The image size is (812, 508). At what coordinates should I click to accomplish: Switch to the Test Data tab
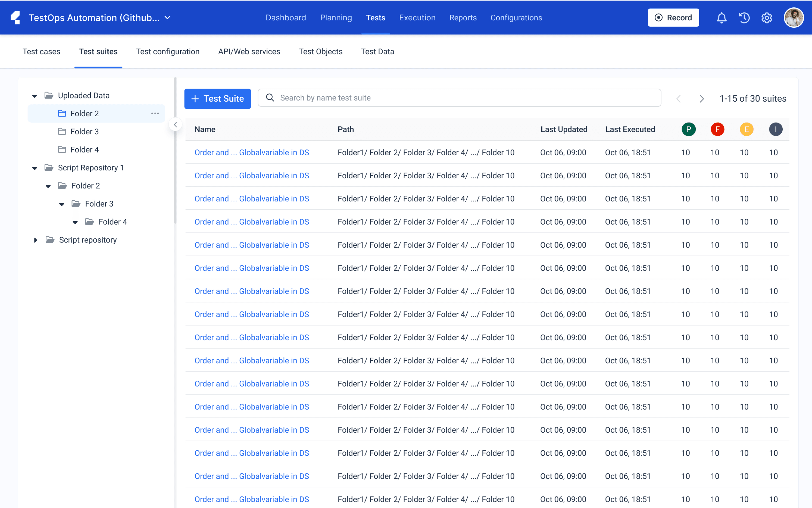click(377, 51)
